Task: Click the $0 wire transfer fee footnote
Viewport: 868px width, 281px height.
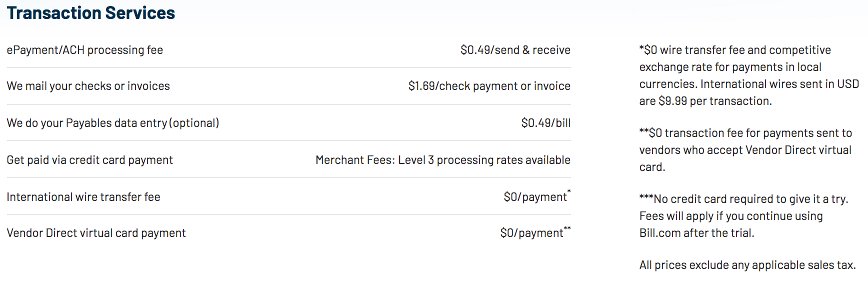Action: (749, 75)
